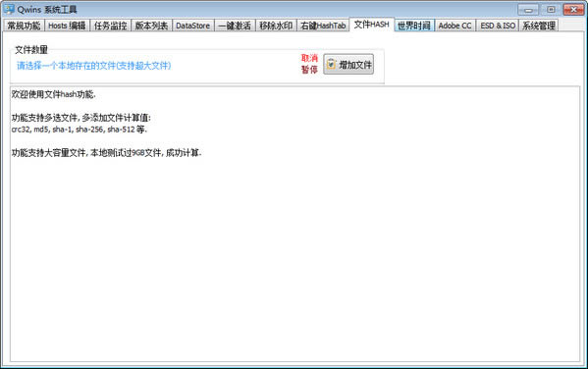Click the 欢迎使用文件hash功能 line
Screen dimensions: 588x369
click(x=54, y=94)
